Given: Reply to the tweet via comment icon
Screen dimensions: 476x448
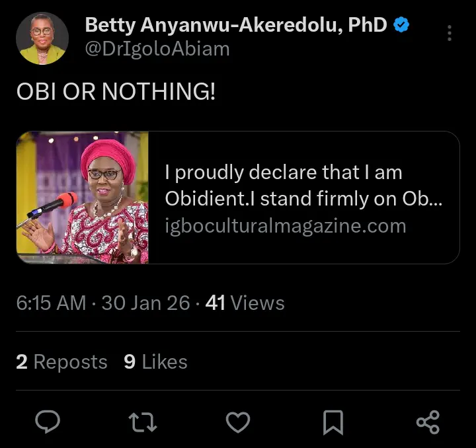Looking at the screenshot, I should (x=48, y=421).
